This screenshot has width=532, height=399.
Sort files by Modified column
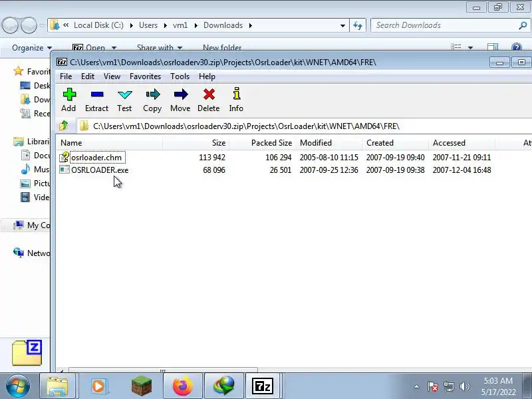(x=329, y=143)
